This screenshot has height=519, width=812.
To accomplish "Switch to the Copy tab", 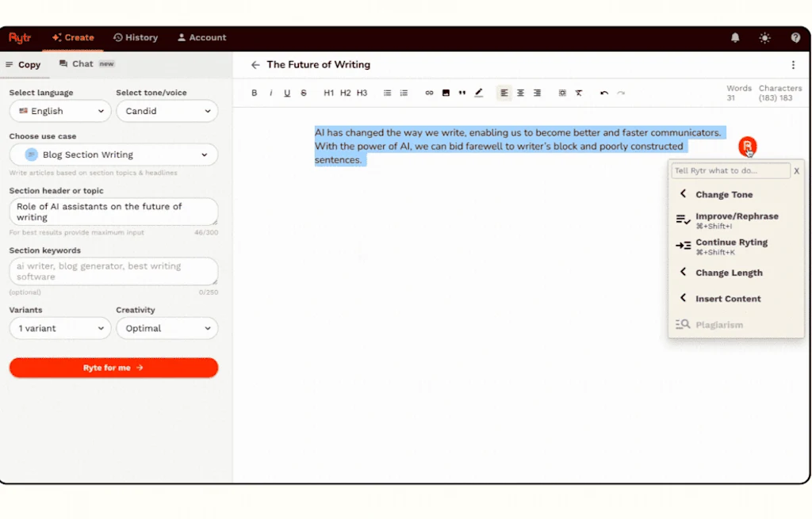I will click(x=23, y=65).
